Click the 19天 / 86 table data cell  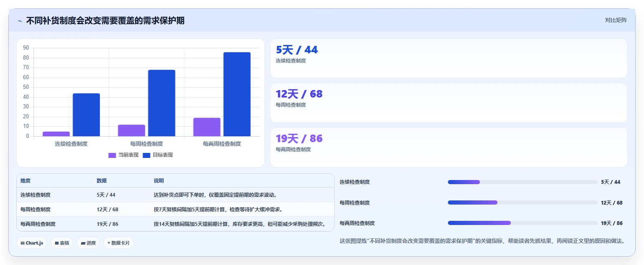108,224
